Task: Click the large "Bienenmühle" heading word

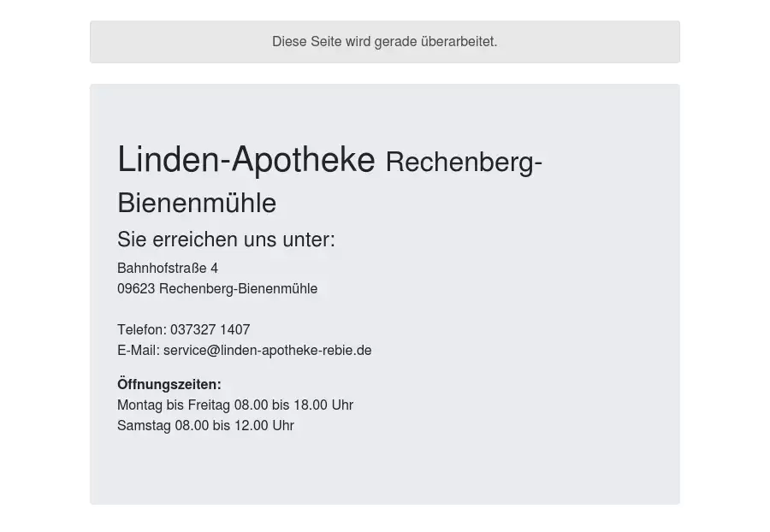Action: click(x=197, y=204)
